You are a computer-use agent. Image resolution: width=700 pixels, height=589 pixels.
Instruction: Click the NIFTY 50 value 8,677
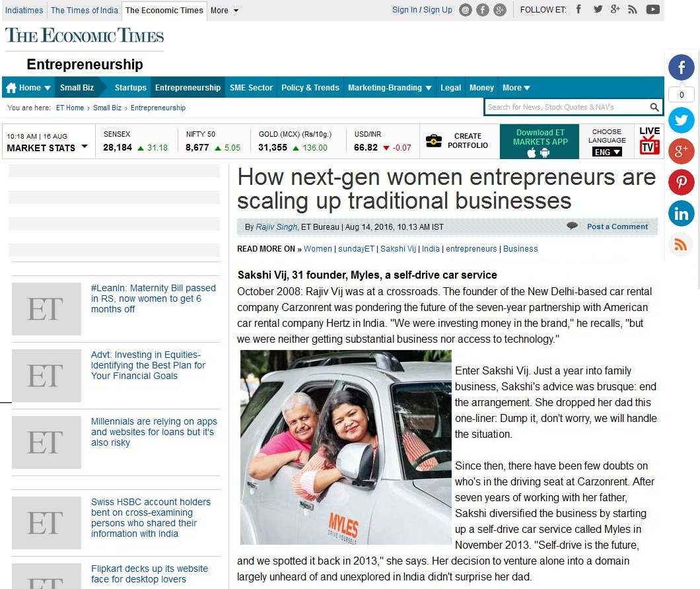(197, 147)
